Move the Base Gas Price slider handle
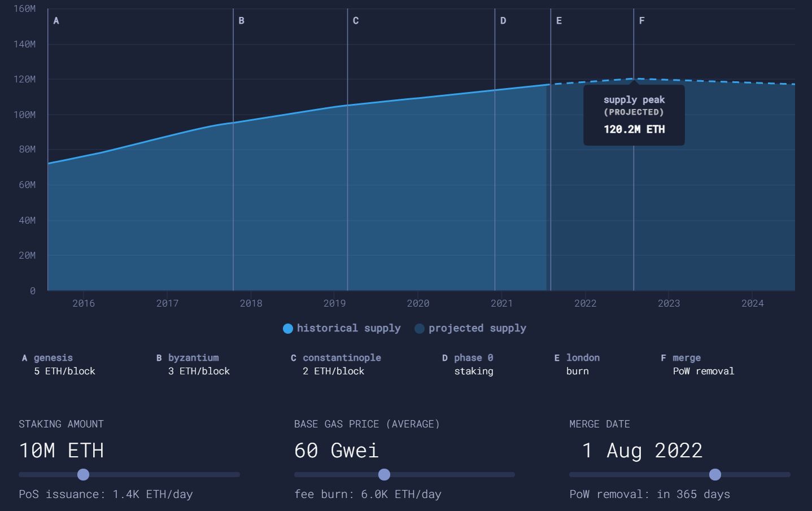 point(384,474)
